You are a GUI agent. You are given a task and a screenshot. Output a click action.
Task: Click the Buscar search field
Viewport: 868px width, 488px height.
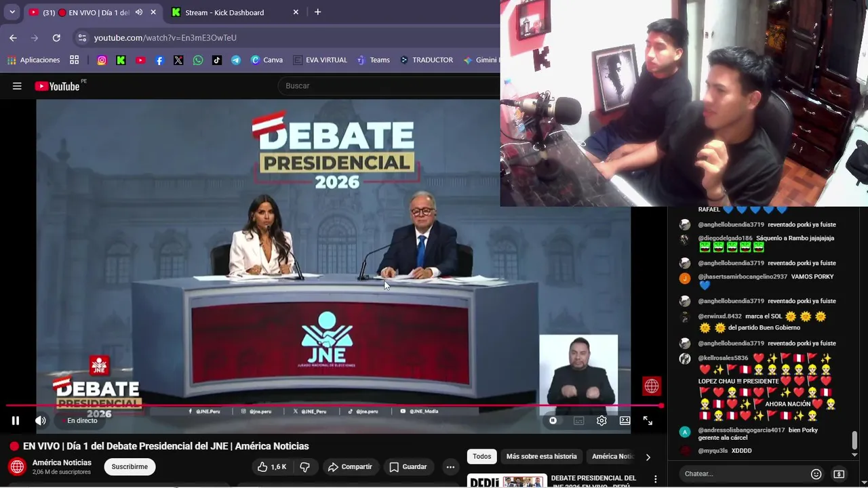tap(390, 86)
